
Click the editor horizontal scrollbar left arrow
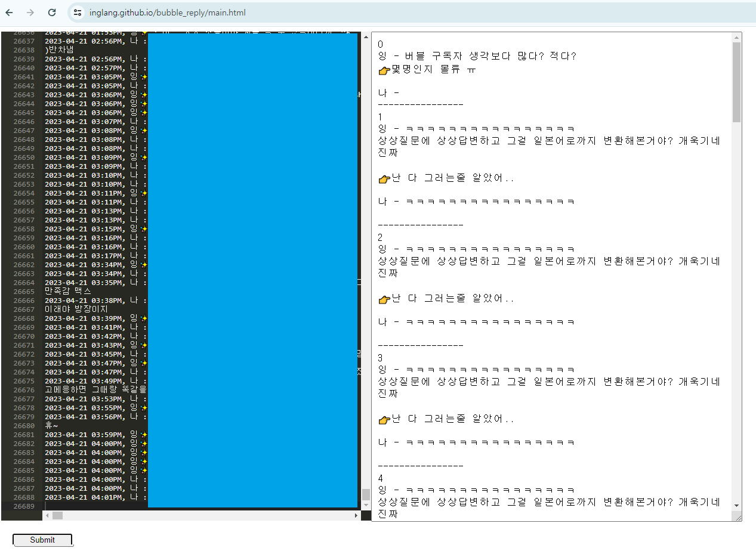click(x=47, y=515)
